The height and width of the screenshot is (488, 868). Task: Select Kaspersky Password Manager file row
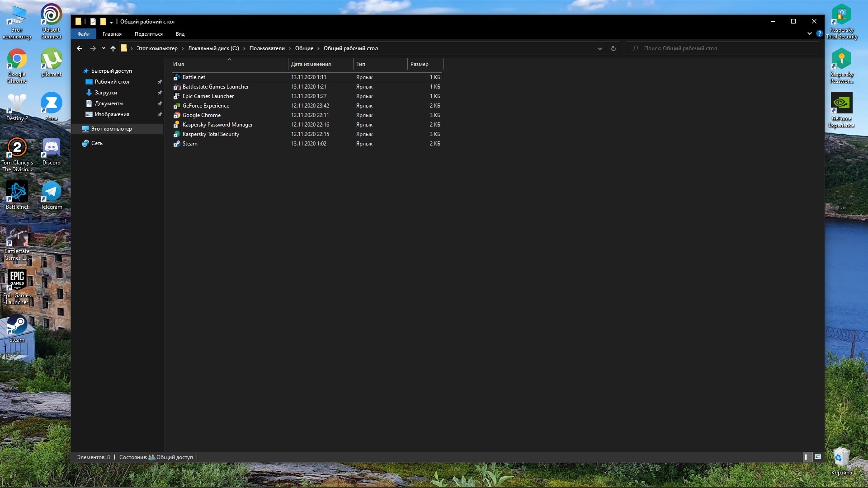click(x=307, y=125)
